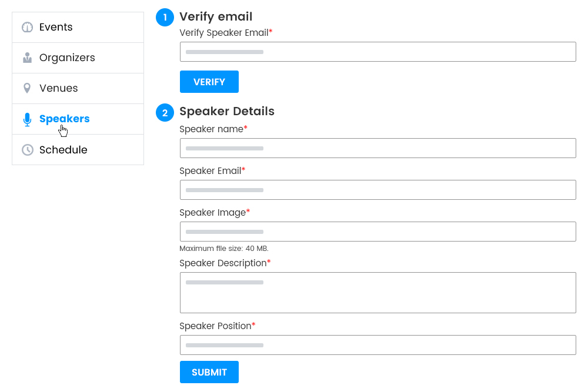
Task: Click the Speakers microphone icon
Action: coord(26,119)
